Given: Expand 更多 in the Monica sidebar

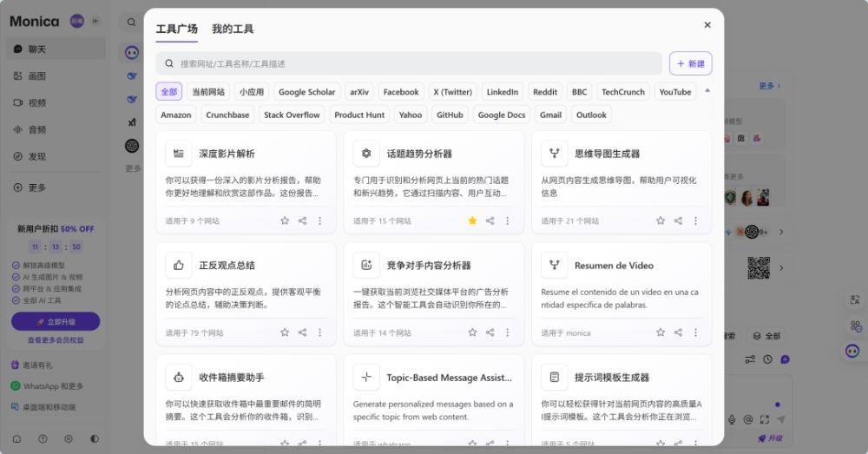Looking at the screenshot, I should click(56, 188).
